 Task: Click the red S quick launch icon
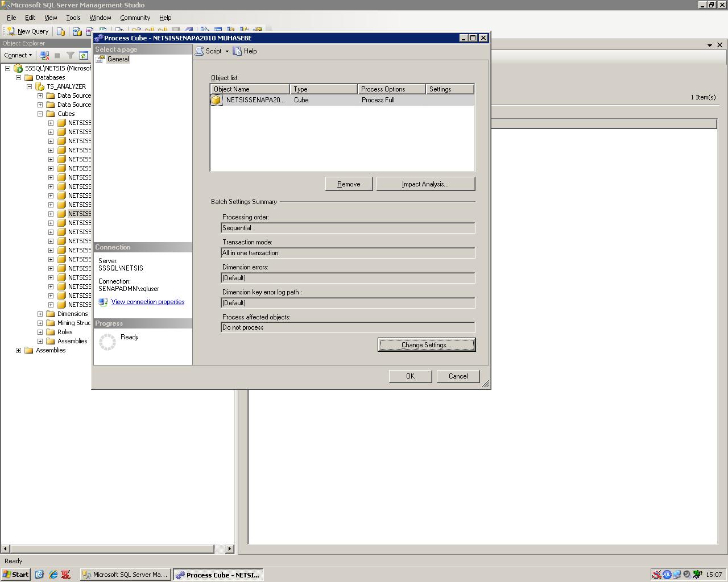[x=66, y=575]
